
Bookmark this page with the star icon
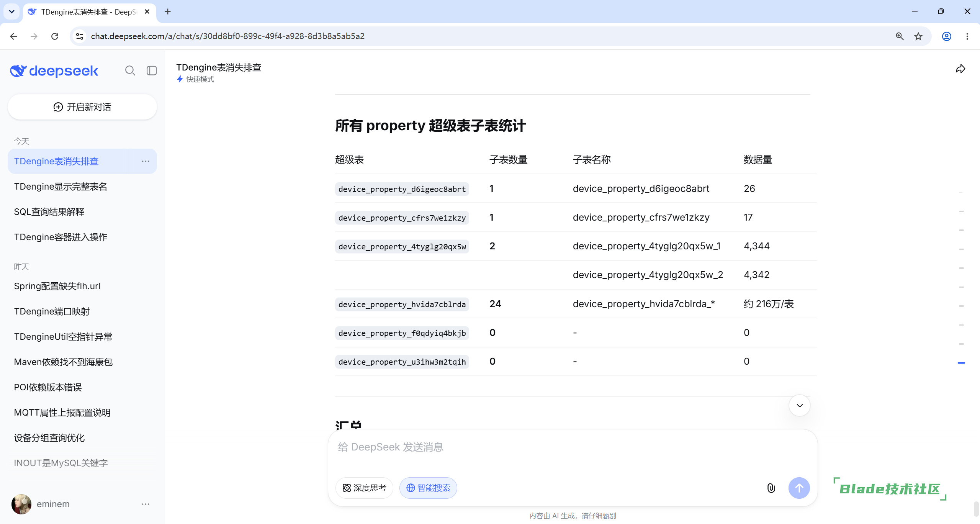(x=918, y=36)
